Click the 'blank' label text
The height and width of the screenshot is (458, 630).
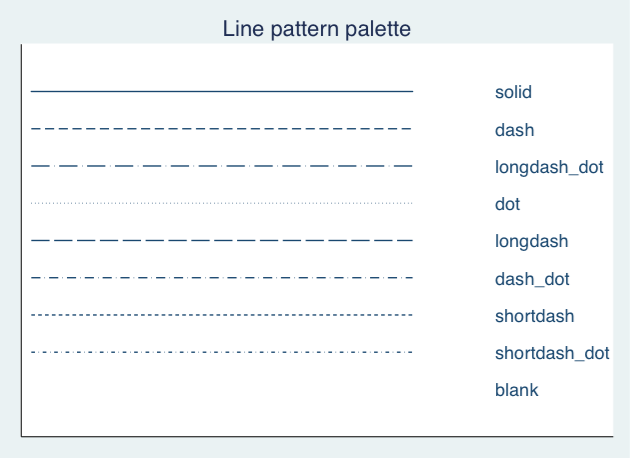(516, 390)
